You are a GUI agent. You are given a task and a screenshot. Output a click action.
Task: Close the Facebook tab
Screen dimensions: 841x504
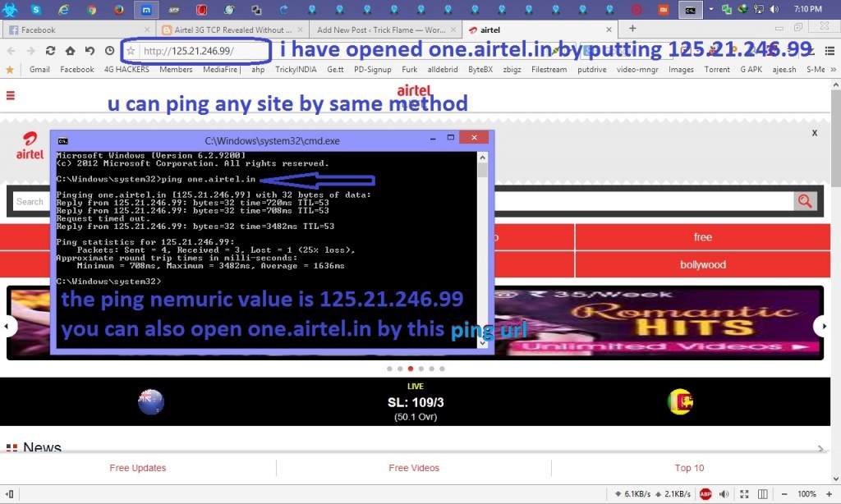pos(147,30)
